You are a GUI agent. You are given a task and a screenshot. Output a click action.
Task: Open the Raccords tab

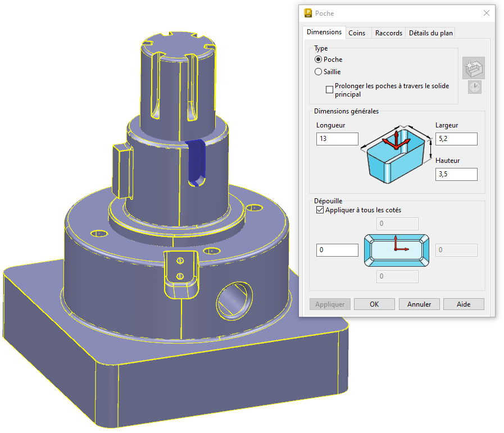tap(388, 33)
